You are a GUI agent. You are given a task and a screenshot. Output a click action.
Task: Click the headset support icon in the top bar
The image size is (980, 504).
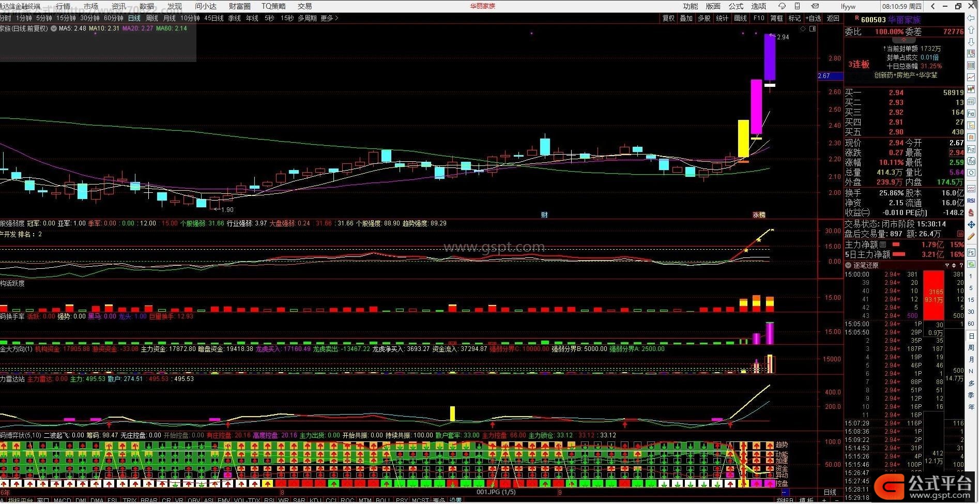pos(782,6)
